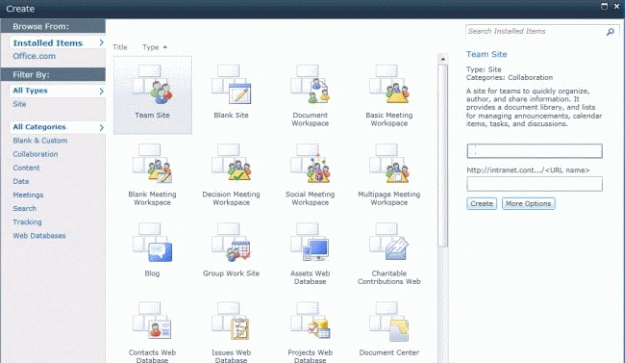Sort templates by Type
This screenshot has height=363, width=625.
click(155, 47)
